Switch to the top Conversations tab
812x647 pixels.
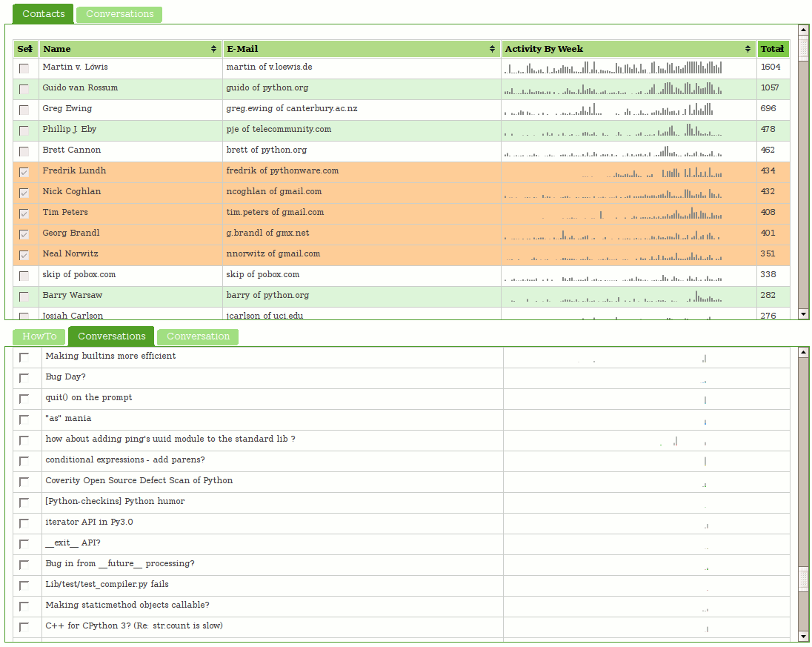(x=119, y=14)
